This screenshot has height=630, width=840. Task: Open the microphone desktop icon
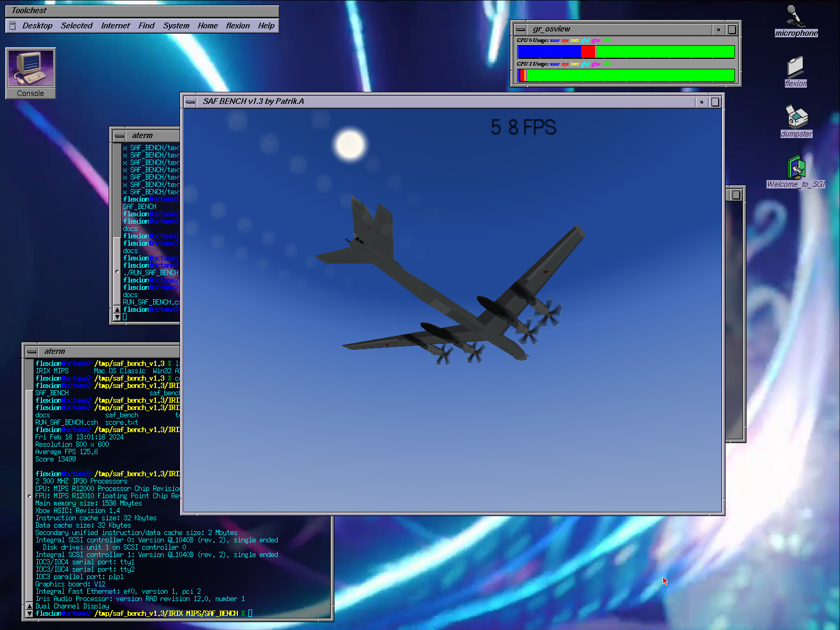pos(796,17)
